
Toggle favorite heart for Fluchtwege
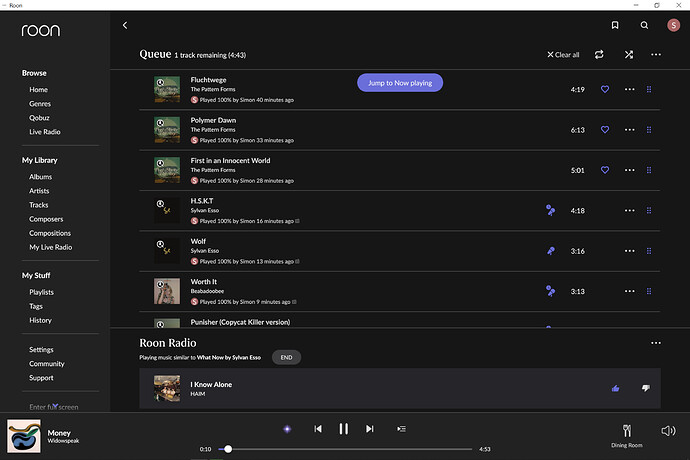tap(605, 89)
